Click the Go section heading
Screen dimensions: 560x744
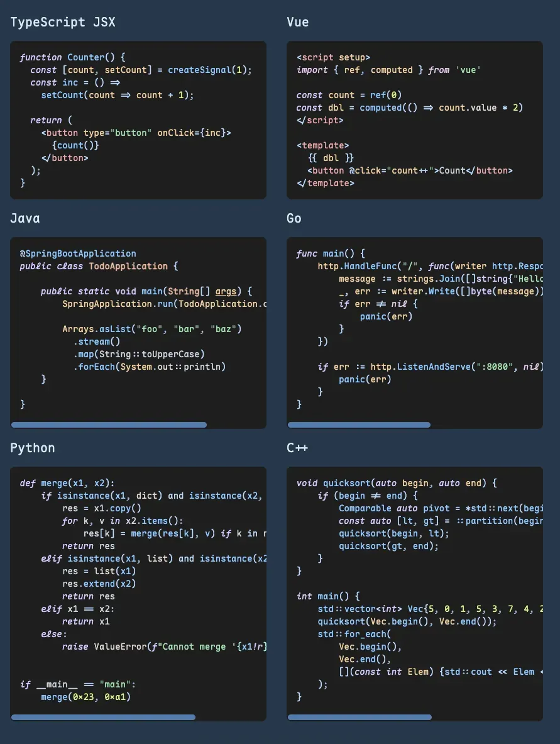pyautogui.click(x=294, y=218)
